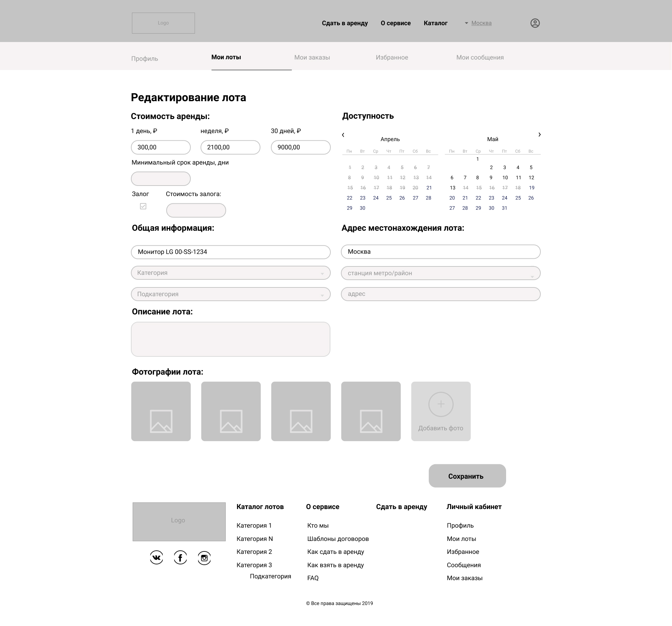The width and height of the screenshot is (672, 626).
Task: Open the Москва city dropdown in header
Action: pos(478,23)
